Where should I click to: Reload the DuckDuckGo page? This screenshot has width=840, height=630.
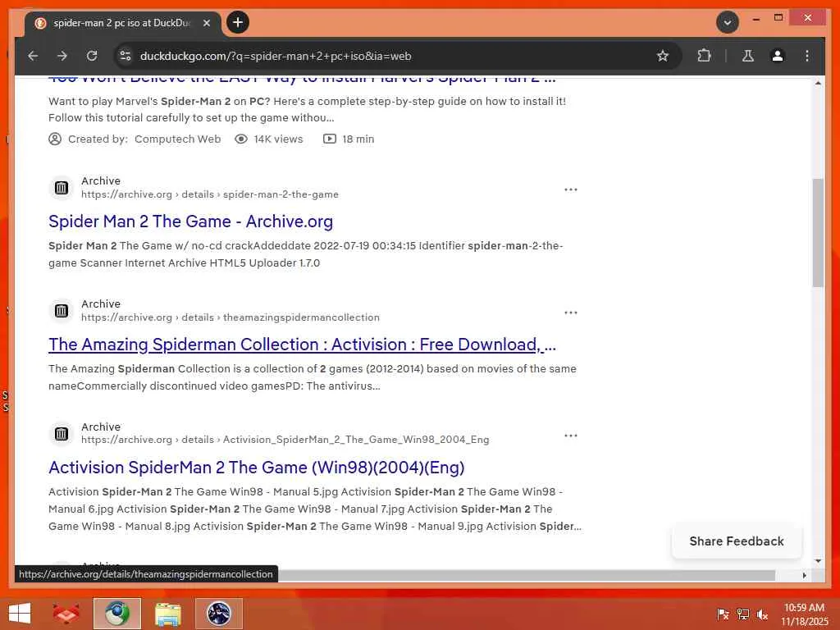point(92,56)
